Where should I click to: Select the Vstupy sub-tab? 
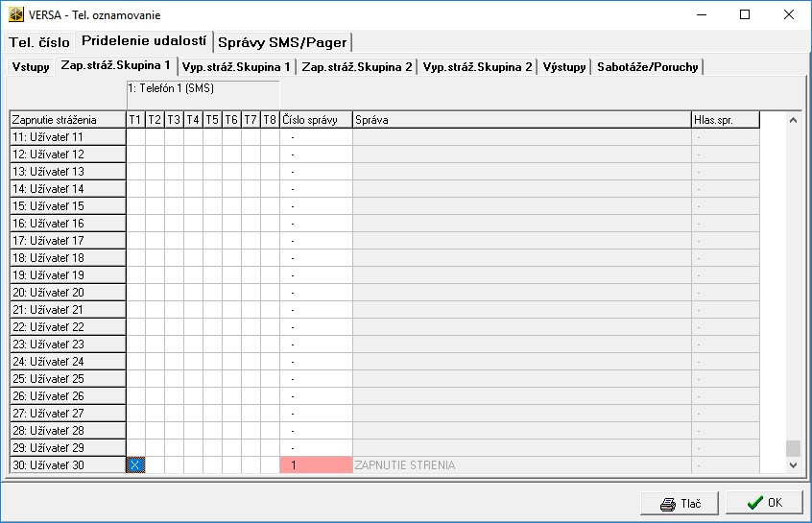point(31,67)
